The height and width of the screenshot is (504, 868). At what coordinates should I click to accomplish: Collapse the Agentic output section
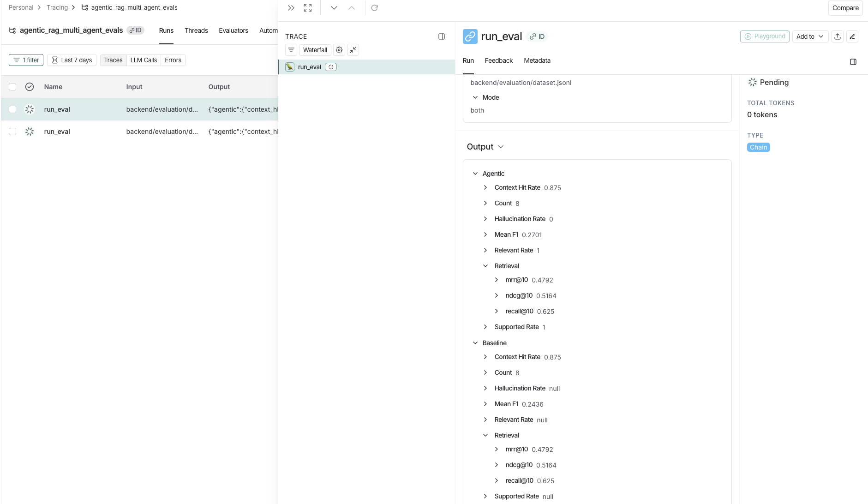475,174
